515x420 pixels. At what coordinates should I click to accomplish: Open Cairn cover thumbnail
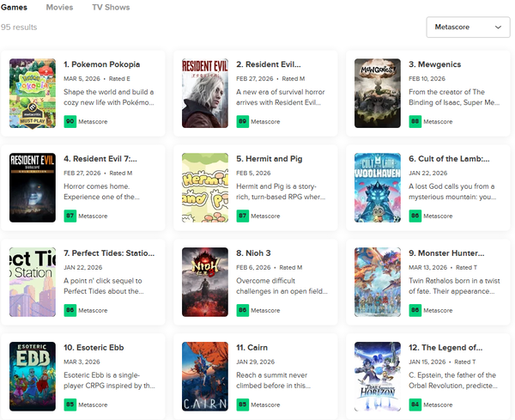coord(205,376)
